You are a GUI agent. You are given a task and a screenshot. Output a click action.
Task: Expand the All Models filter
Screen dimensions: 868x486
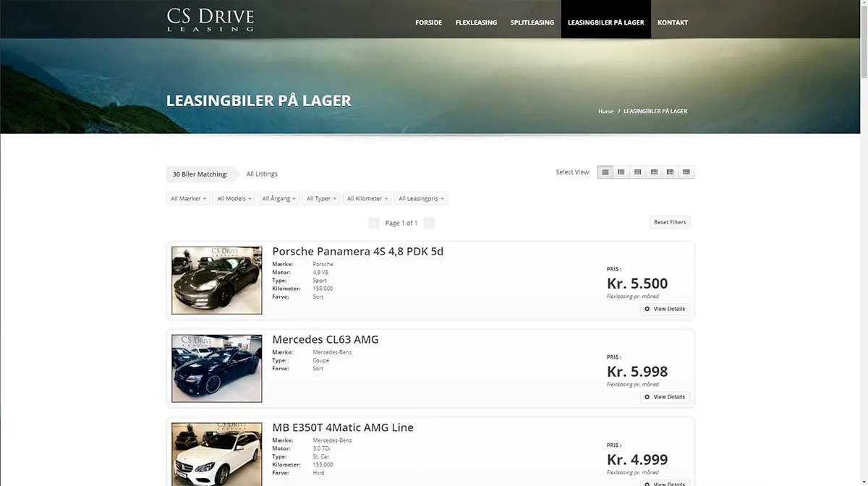(234, 199)
